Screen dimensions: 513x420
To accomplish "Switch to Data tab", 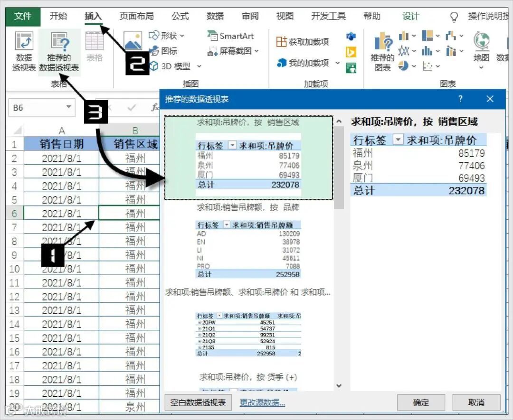I will pos(215,16).
